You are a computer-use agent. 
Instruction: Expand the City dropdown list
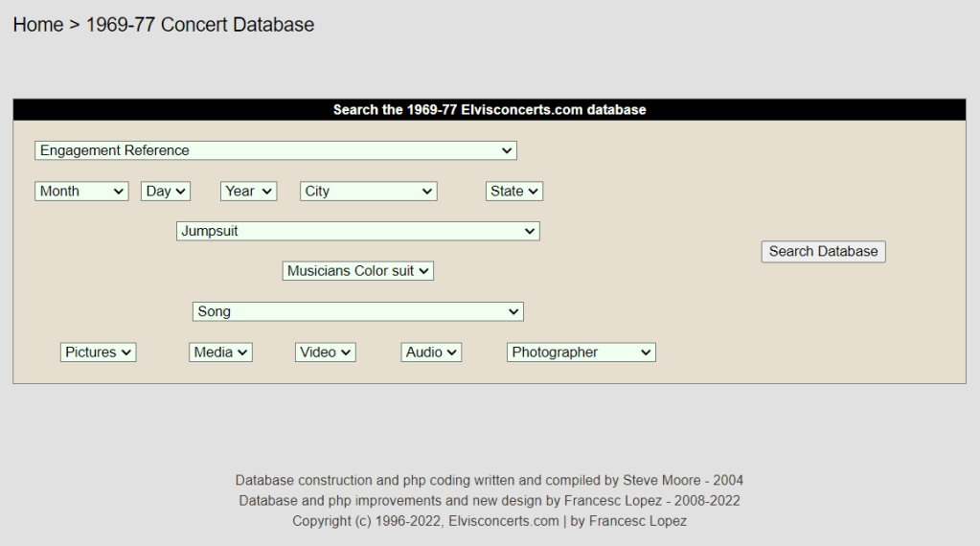pyautogui.click(x=368, y=192)
